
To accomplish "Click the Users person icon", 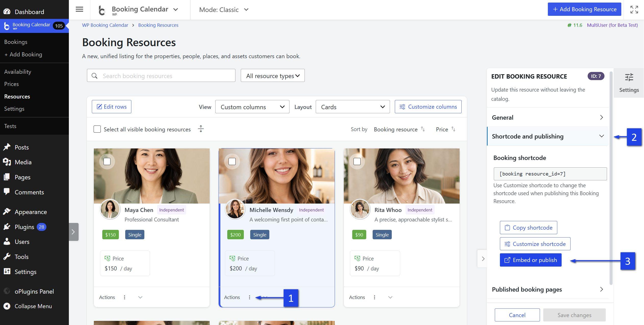I will (7, 241).
